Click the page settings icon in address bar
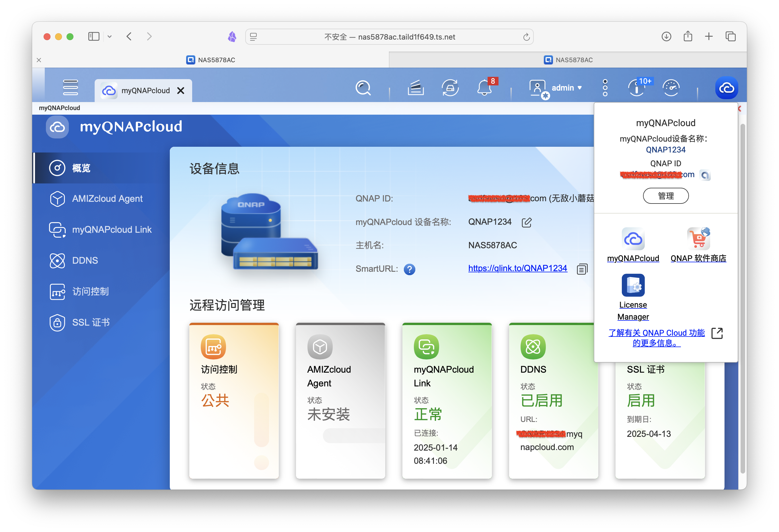This screenshot has height=532, width=779. tap(254, 36)
